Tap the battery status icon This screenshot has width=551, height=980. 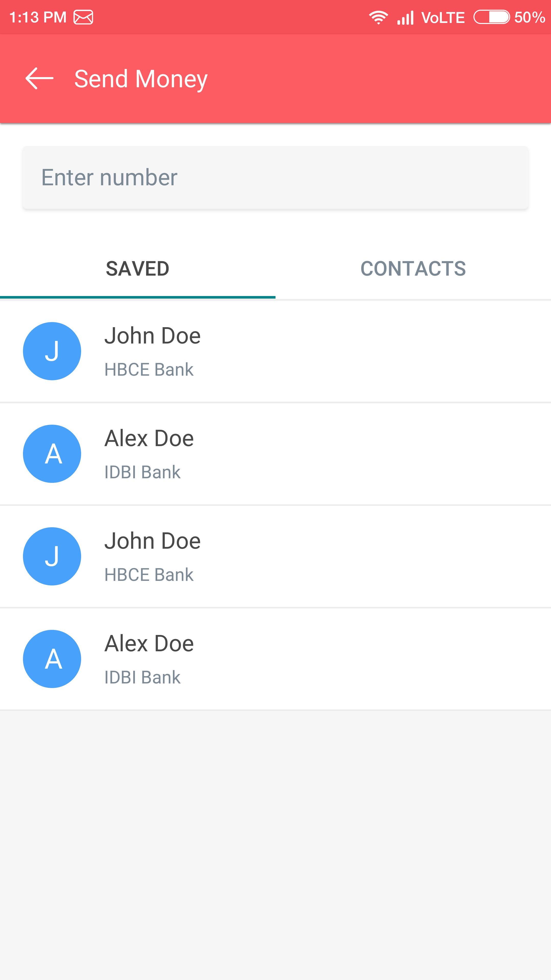click(491, 17)
